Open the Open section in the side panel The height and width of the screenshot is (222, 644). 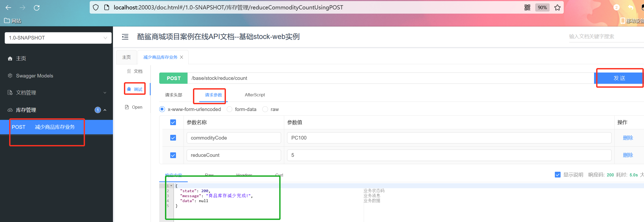[134, 107]
